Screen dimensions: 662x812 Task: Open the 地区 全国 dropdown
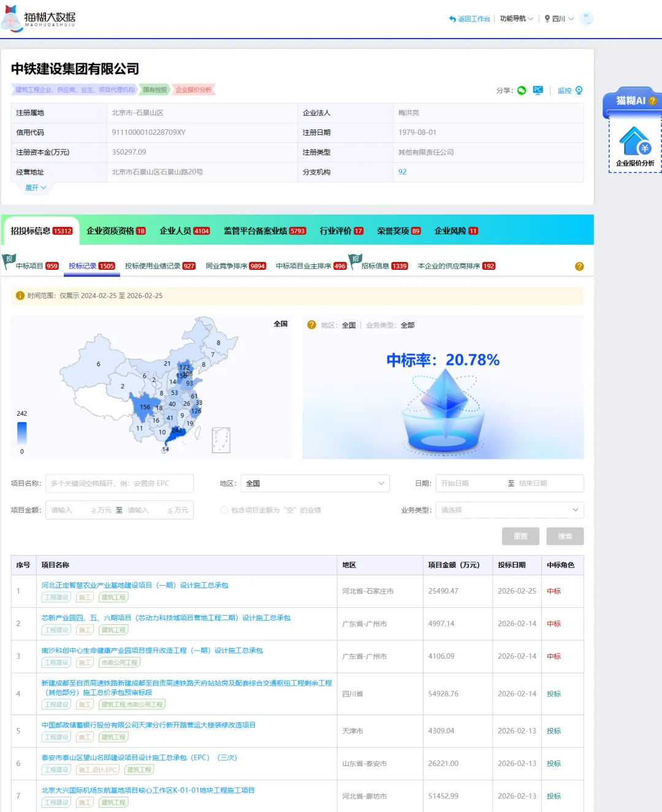point(315,483)
